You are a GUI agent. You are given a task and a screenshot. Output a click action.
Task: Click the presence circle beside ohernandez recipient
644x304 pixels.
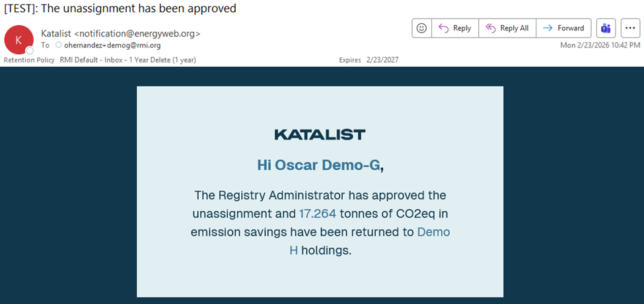tap(59, 46)
